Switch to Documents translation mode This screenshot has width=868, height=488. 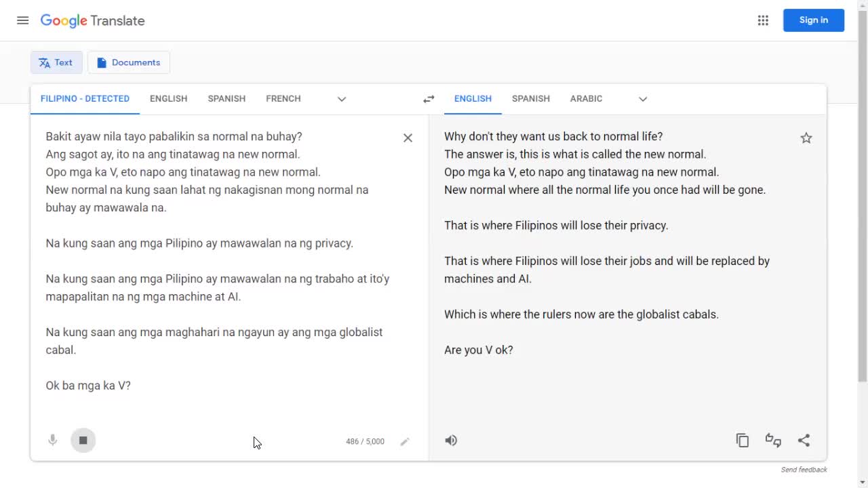pyautogui.click(x=129, y=62)
